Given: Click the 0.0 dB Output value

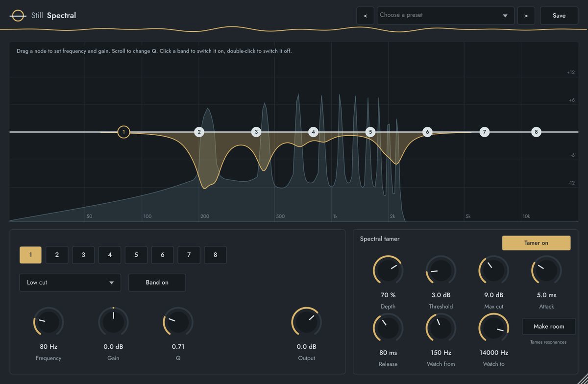Looking at the screenshot, I should (307, 347).
